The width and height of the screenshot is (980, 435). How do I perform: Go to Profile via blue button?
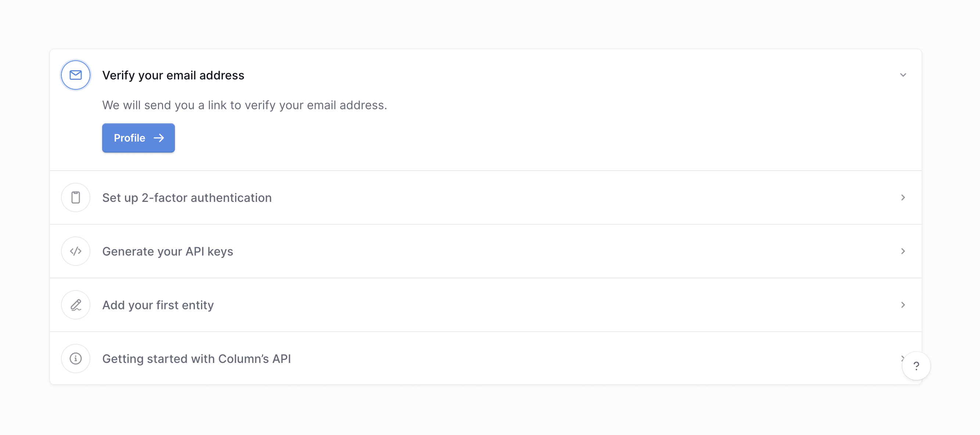(x=138, y=138)
